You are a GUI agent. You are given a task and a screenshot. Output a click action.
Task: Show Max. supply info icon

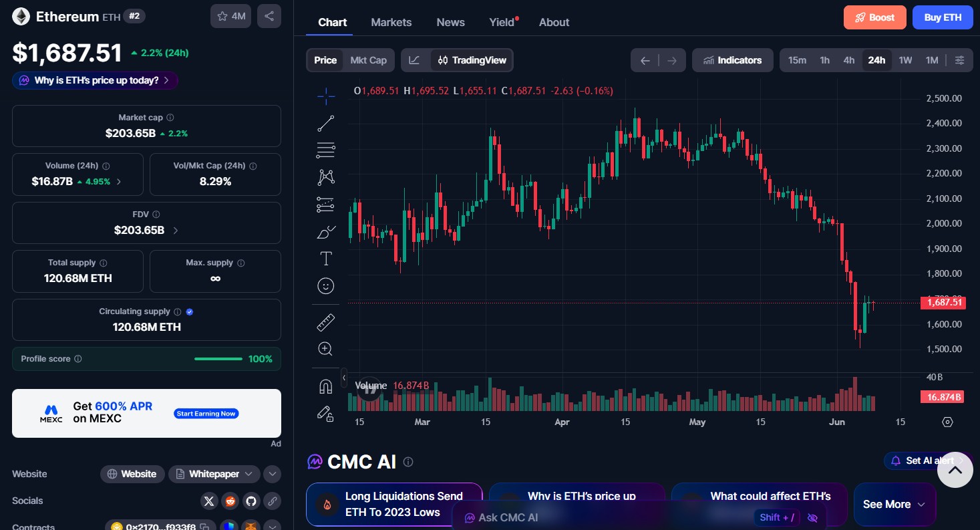241,263
